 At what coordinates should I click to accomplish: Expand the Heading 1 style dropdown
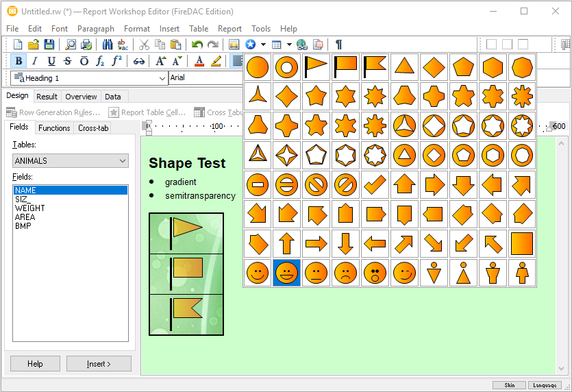[162, 78]
